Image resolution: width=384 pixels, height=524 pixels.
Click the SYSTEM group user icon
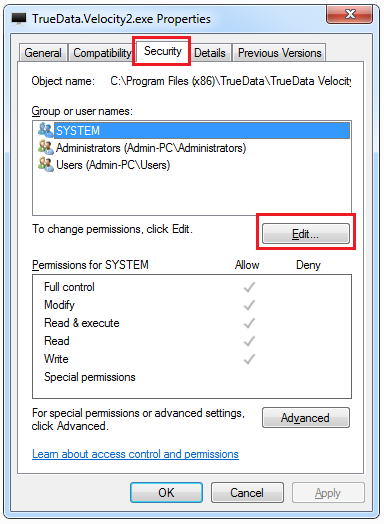(45, 130)
